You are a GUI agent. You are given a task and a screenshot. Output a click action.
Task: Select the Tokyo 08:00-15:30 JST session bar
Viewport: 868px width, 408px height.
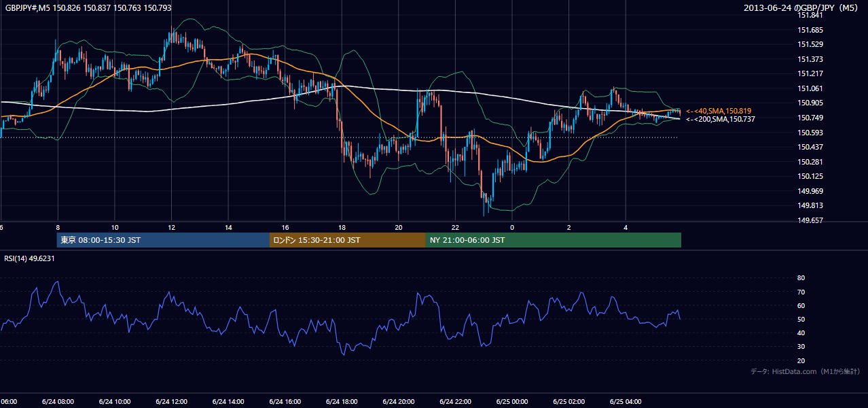pyautogui.click(x=163, y=240)
